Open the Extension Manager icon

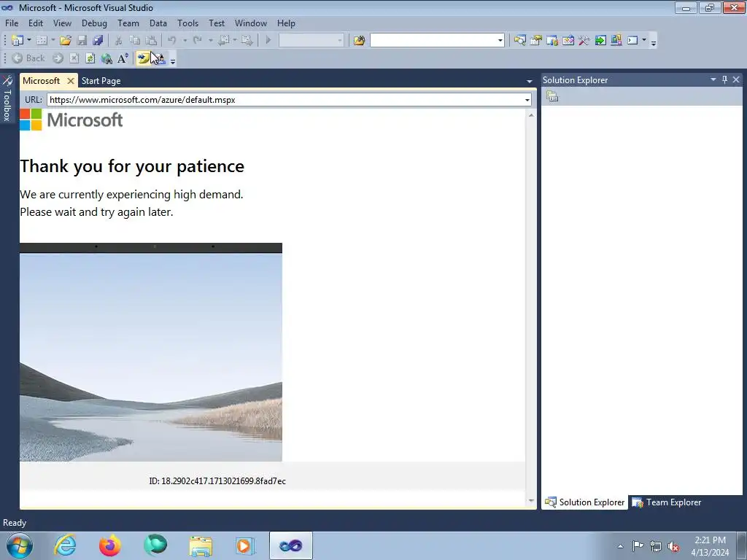pyautogui.click(x=616, y=41)
